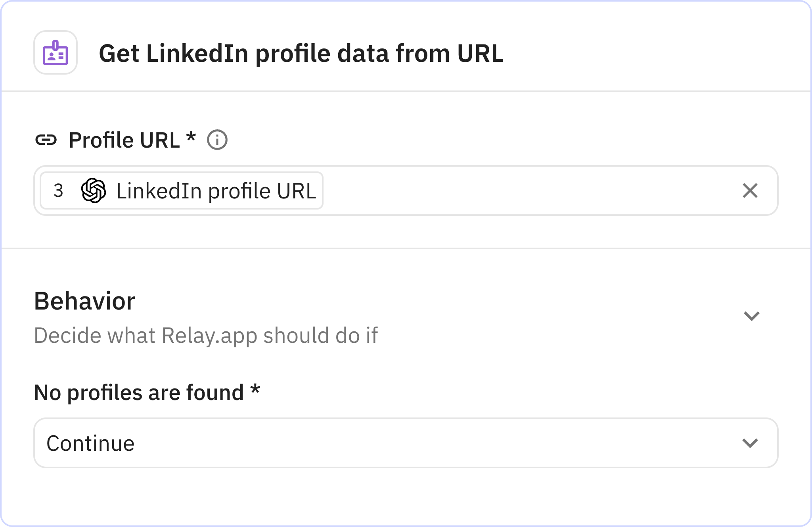
Task: Click the Decide what Relay.app should do description
Action: point(206,335)
